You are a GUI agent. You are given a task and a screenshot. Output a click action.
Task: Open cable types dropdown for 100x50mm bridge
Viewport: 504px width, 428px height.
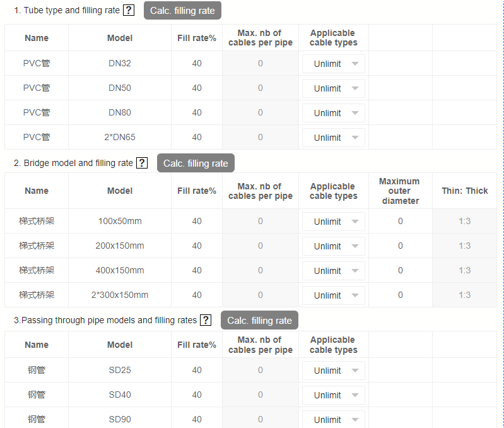(334, 222)
